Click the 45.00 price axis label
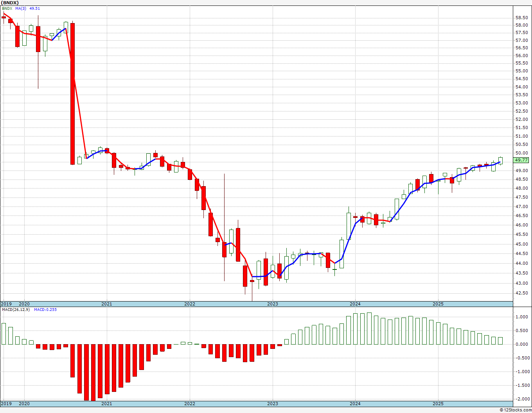The image size is (532, 413). [521, 244]
